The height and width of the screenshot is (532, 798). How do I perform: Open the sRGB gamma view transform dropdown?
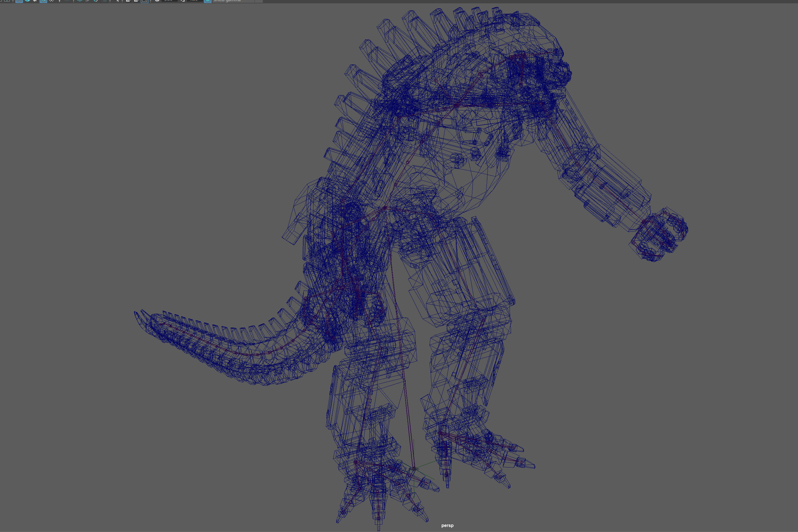pos(237,1)
